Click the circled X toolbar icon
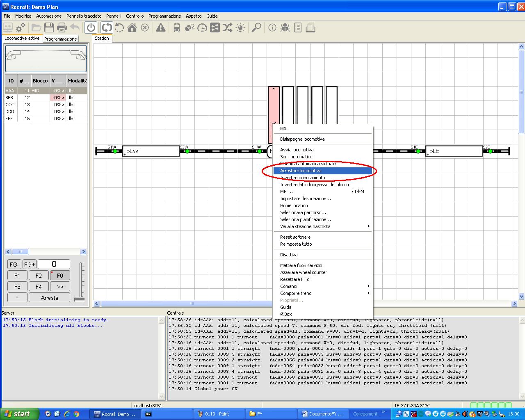525x420 pixels. (145, 28)
